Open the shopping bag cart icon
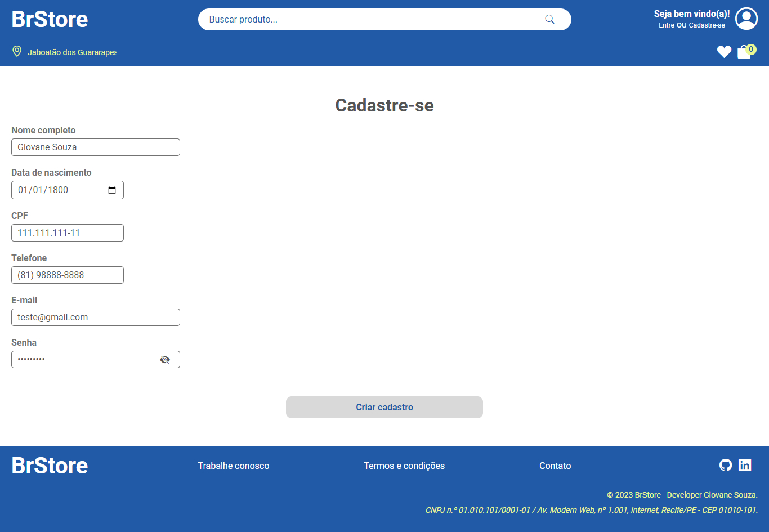 tap(744, 52)
